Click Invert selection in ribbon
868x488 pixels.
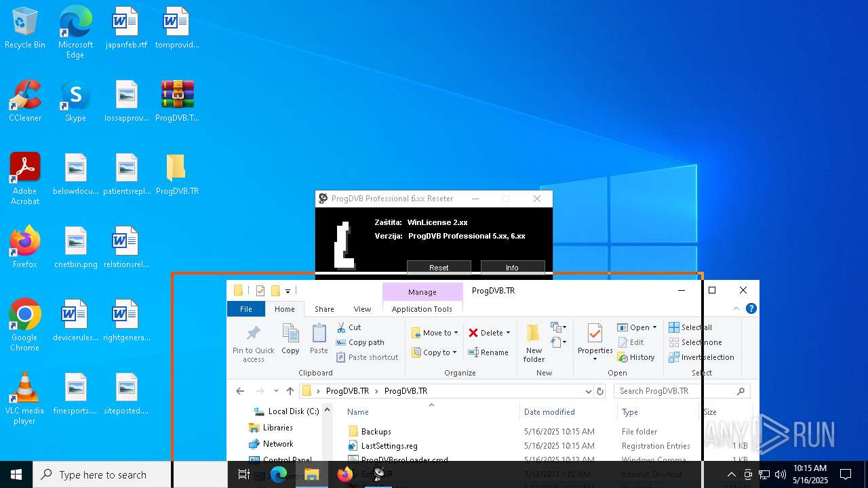point(701,357)
